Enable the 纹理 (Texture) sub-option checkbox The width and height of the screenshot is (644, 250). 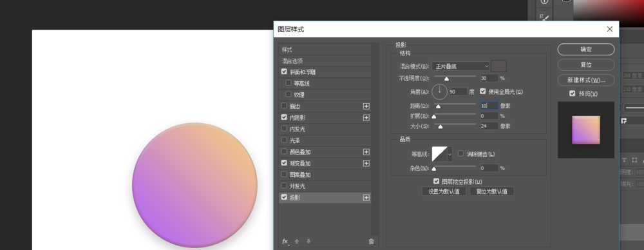(x=289, y=95)
